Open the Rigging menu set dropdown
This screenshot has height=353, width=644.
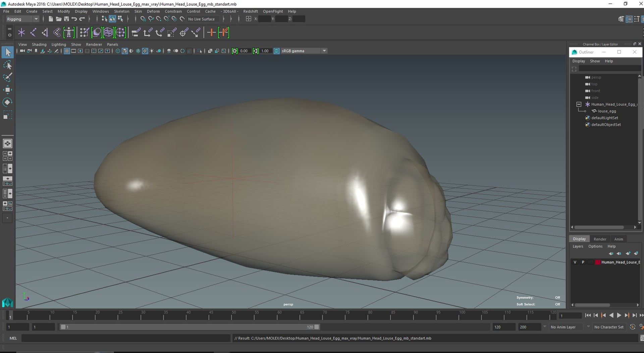(22, 19)
